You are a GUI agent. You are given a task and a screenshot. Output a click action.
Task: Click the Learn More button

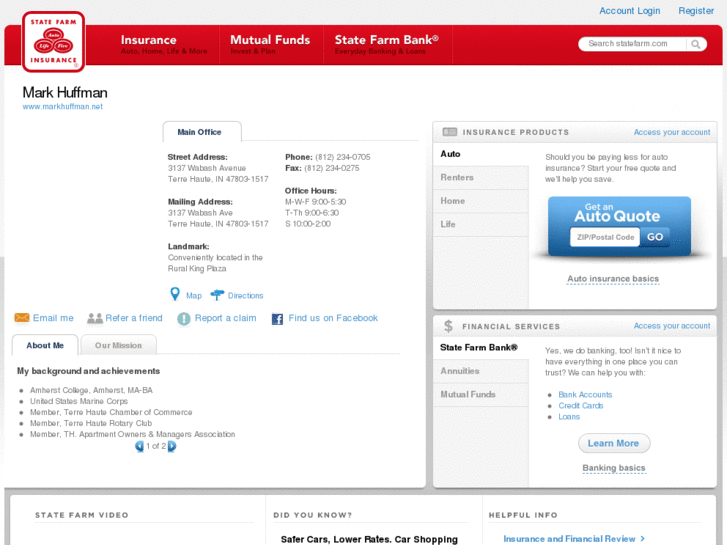[614, 443]
